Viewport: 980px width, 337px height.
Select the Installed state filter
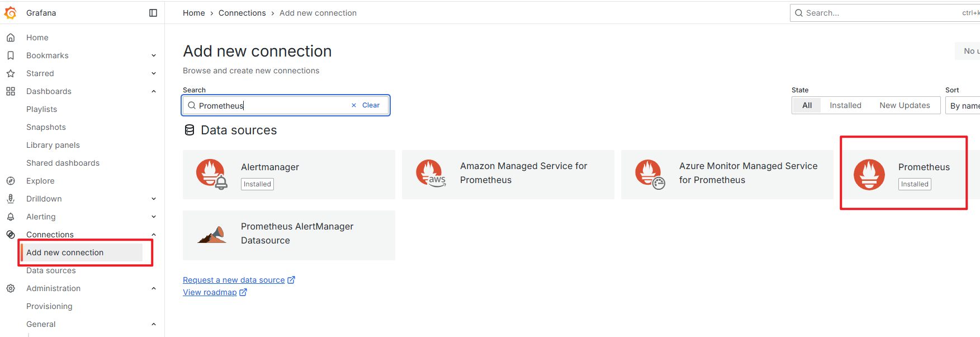(845, 105)
